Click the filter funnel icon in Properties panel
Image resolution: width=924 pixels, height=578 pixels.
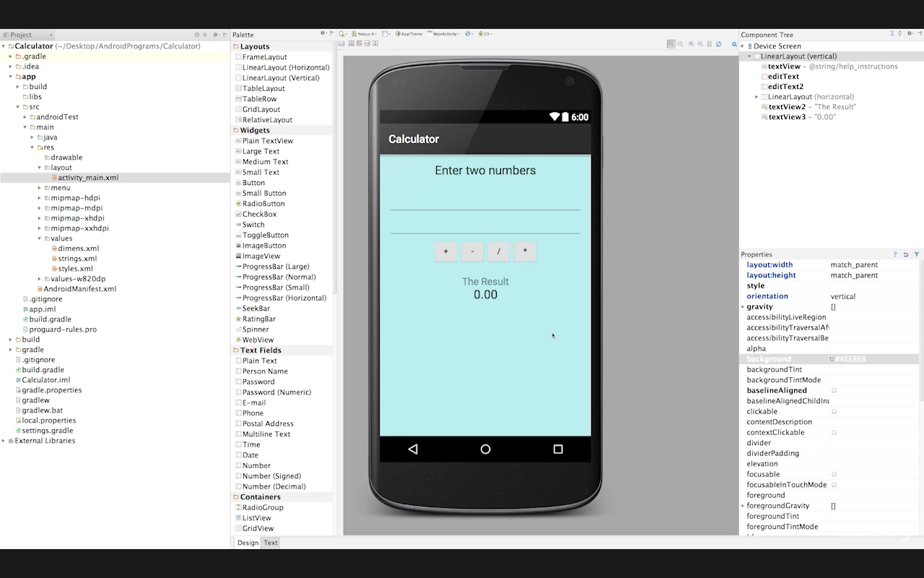917,254
